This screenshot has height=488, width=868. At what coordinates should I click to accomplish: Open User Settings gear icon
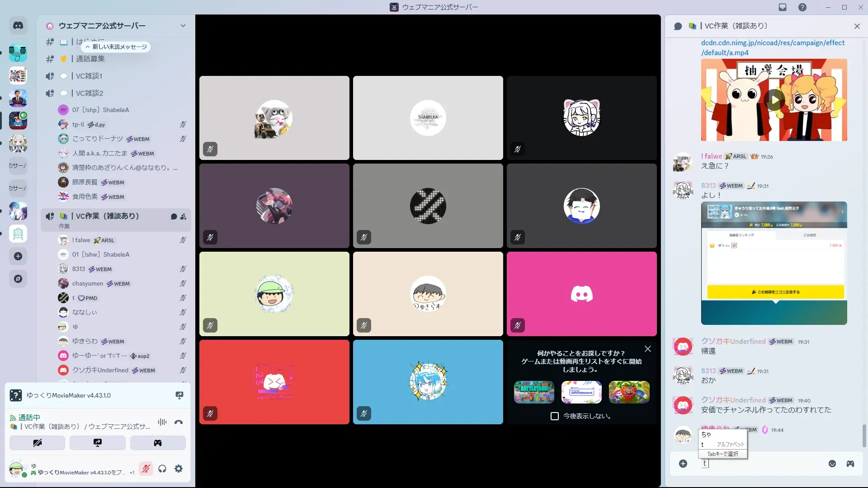pyautogui.click(x=179, y=469)
